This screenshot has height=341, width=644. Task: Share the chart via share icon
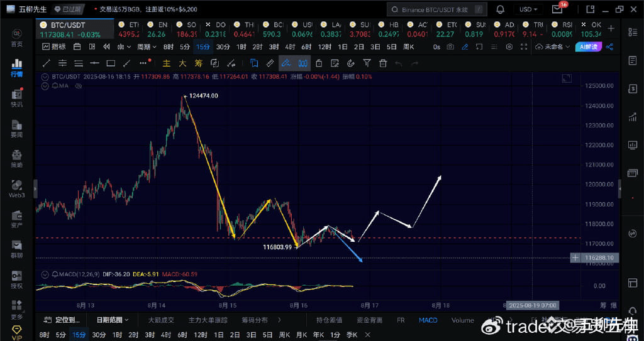click(x=609, y=46)
